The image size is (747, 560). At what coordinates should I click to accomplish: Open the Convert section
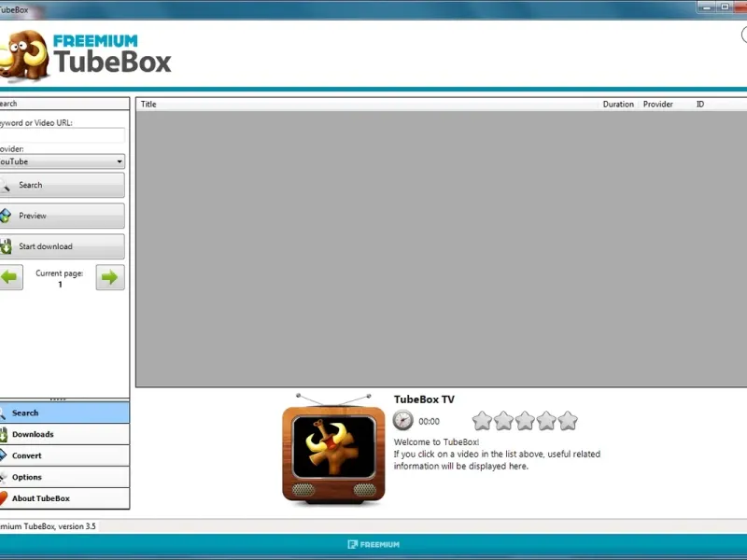[64, 455]
